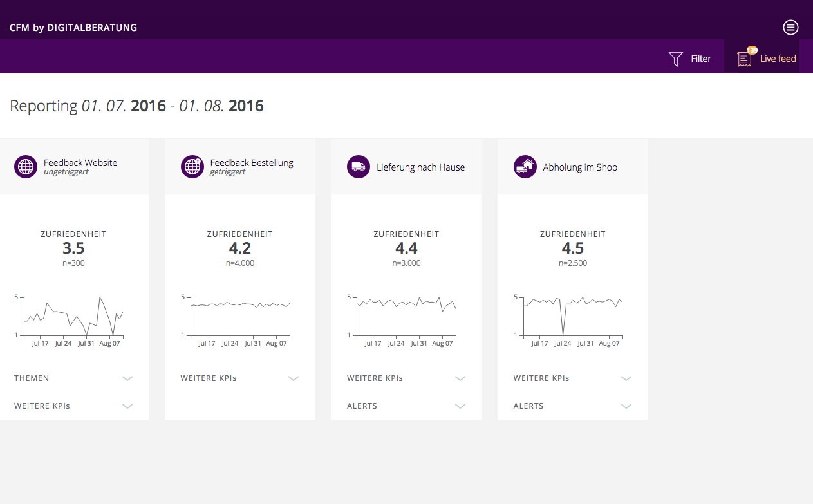Click the globe icon for Feedback Website
The width and height of the screenshot is (813, 504).
click(x=25, y=167)
